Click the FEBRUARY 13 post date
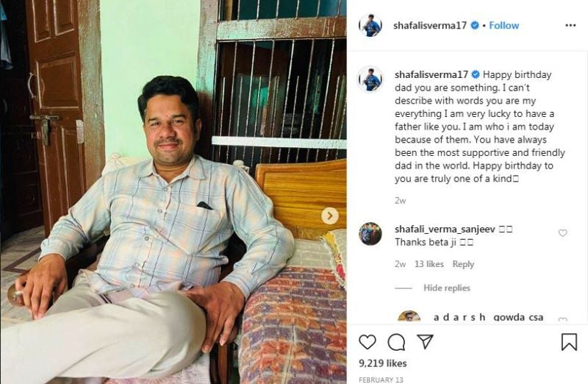This screenshot has width=588, height=384. click(381, 380)
